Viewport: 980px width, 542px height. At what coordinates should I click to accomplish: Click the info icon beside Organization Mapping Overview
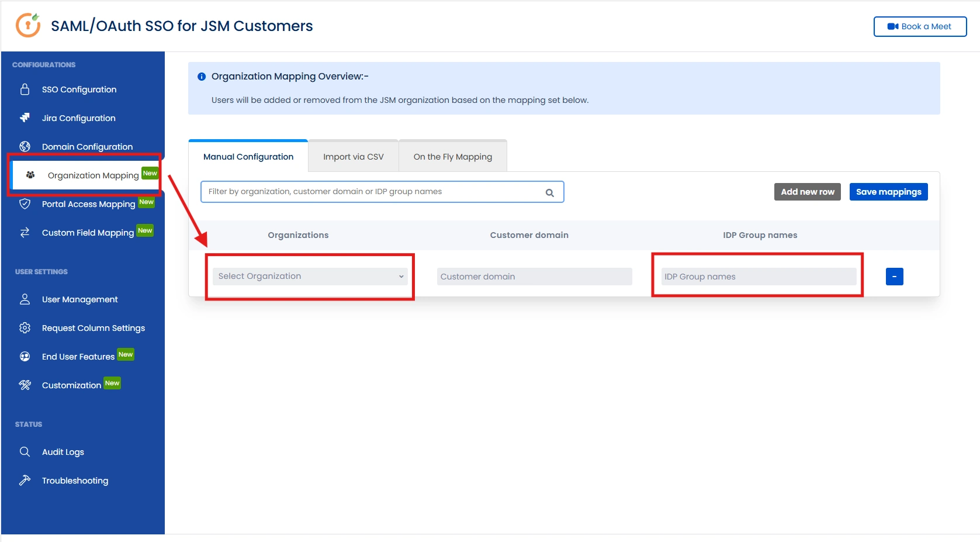202,77
